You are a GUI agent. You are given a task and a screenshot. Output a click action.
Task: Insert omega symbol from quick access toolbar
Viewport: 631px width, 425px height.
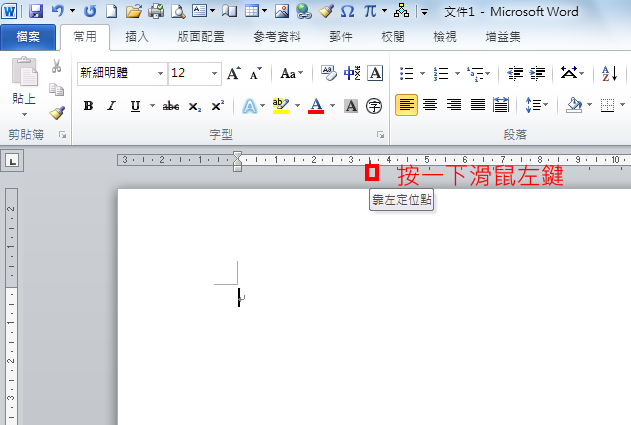click(x=347, y=11)
